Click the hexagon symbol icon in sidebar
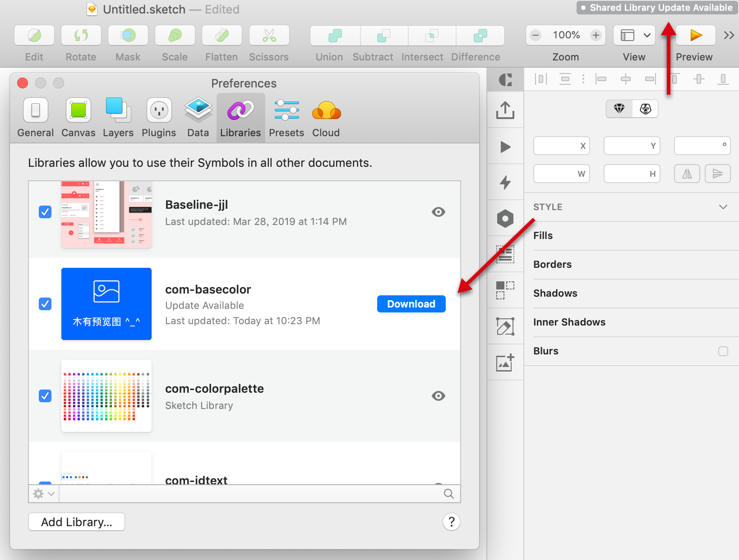Viewport: 739px width, 560px height. 505,219
